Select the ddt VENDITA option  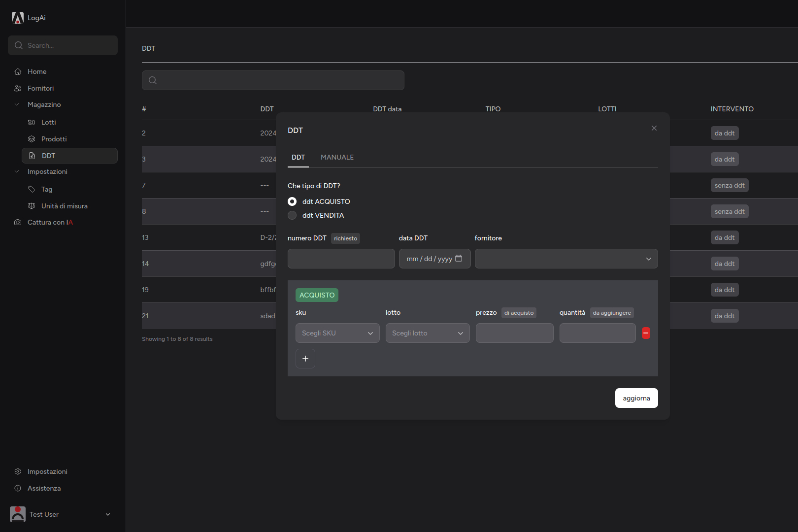(292, 215)
